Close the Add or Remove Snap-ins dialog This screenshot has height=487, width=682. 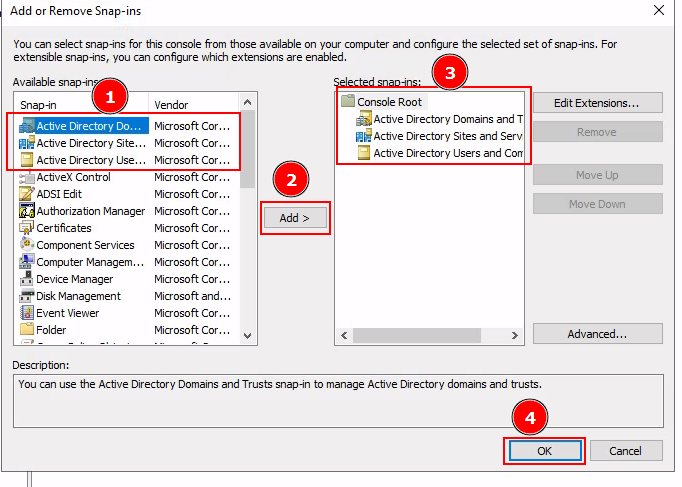(659, 10)
